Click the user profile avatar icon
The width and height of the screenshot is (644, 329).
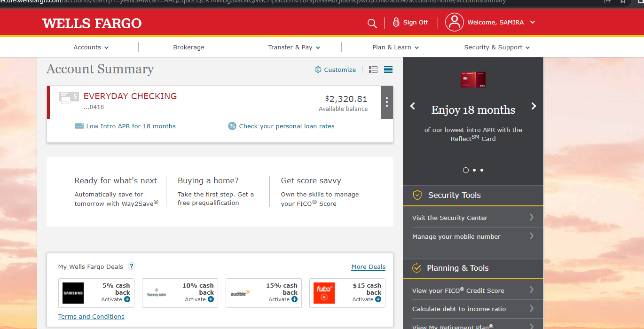click(x=454, y=22)
